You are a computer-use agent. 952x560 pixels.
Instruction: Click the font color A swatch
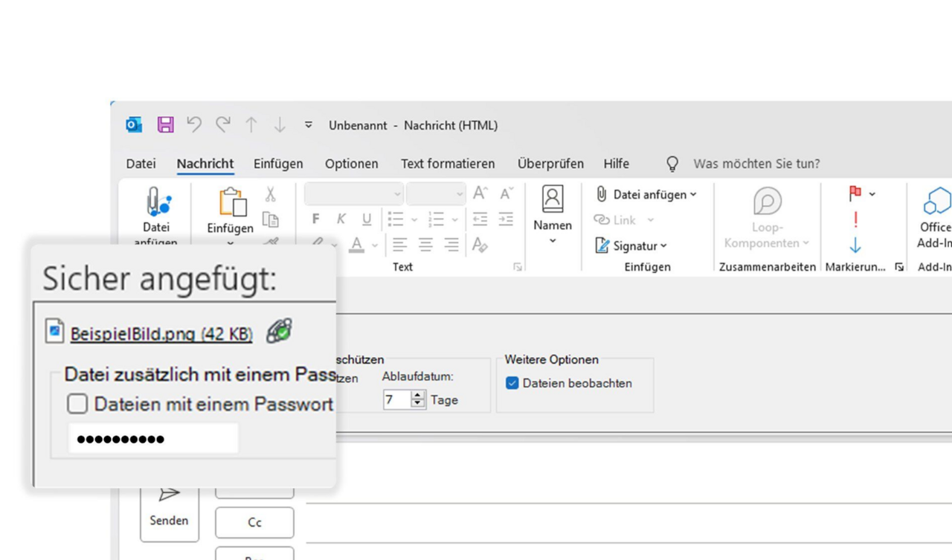click(x=356, y=245)
